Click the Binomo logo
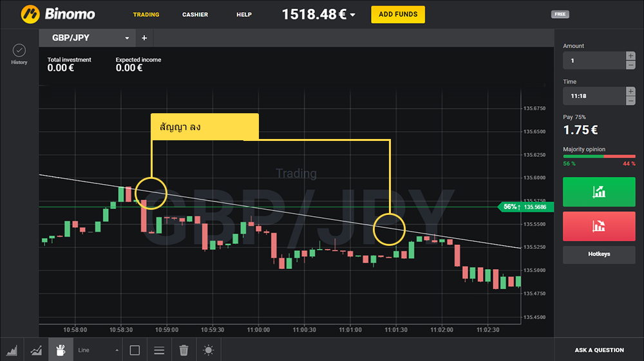Viewport: 644px width, 361px height. pyautogui.click(x=58, y=14)
